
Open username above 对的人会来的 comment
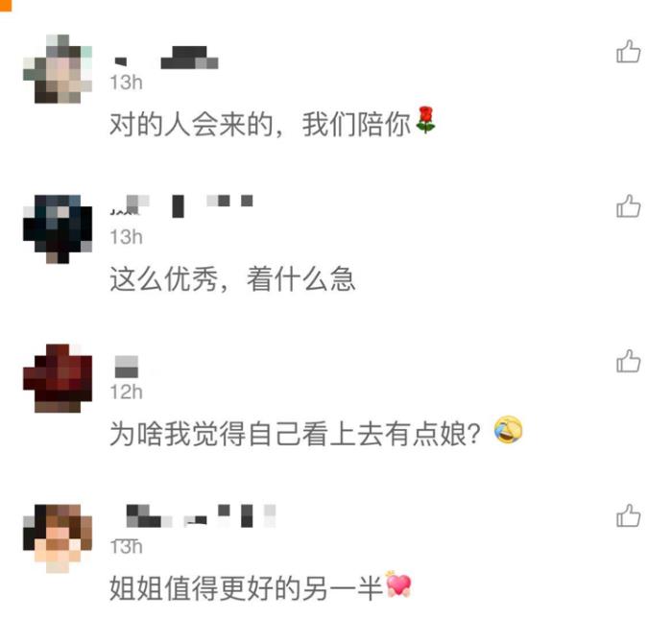point(166,58)
